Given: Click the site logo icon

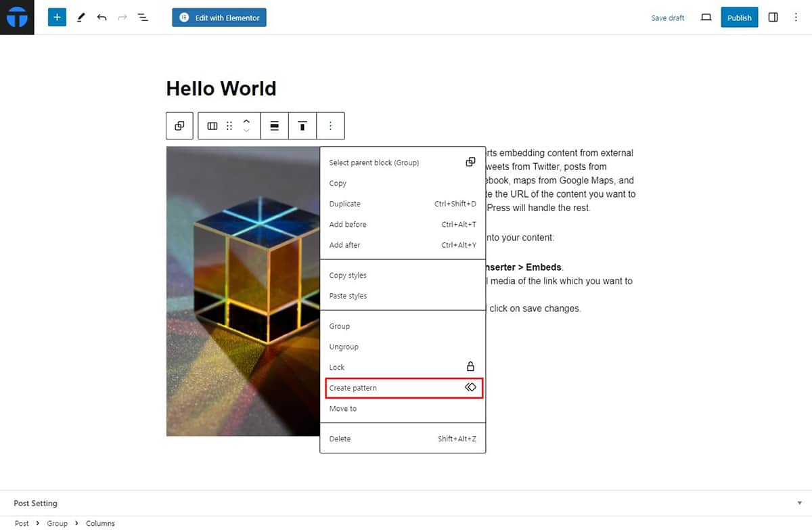Looking at the screenshot, I should coord(17,17).
